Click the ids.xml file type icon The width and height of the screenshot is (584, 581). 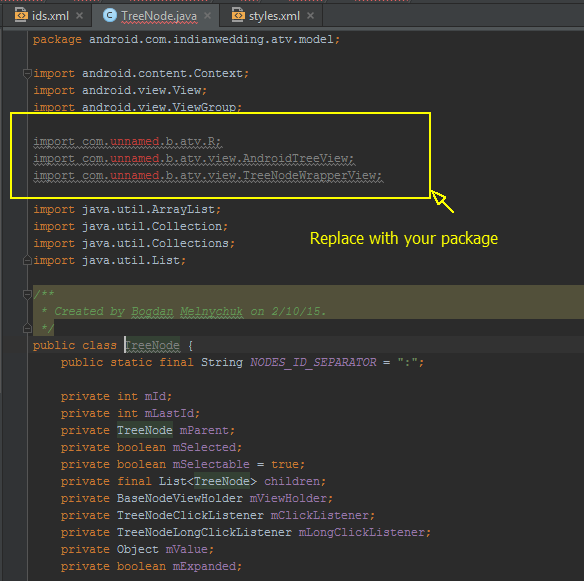pos(21,16)
